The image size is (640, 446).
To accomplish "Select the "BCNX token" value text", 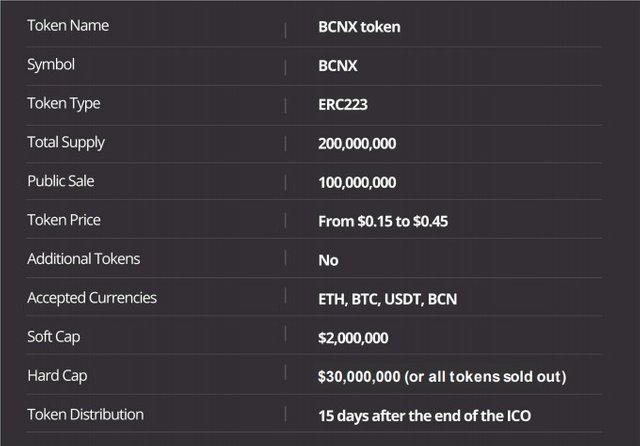I will pyautogui.click(x=359, y=27).
